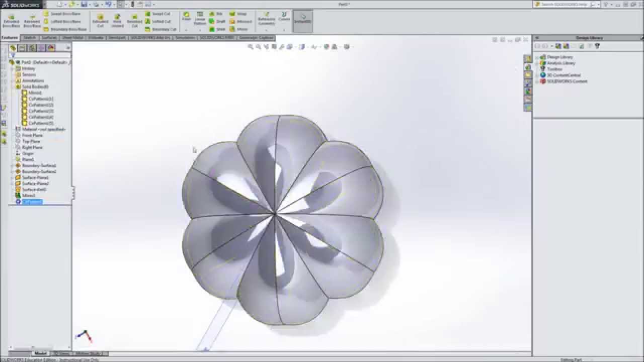Screen dimensions: 644x362
Task: Select the Wrap tool
Action: [x=238, y=14]
